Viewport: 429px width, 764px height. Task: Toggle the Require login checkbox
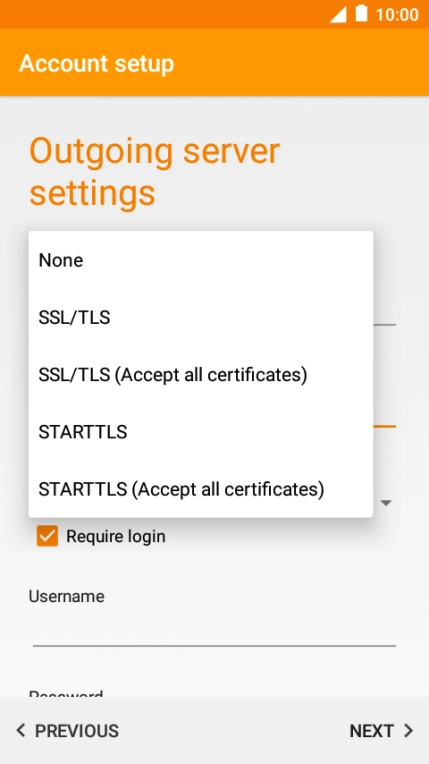coord(47,536)
